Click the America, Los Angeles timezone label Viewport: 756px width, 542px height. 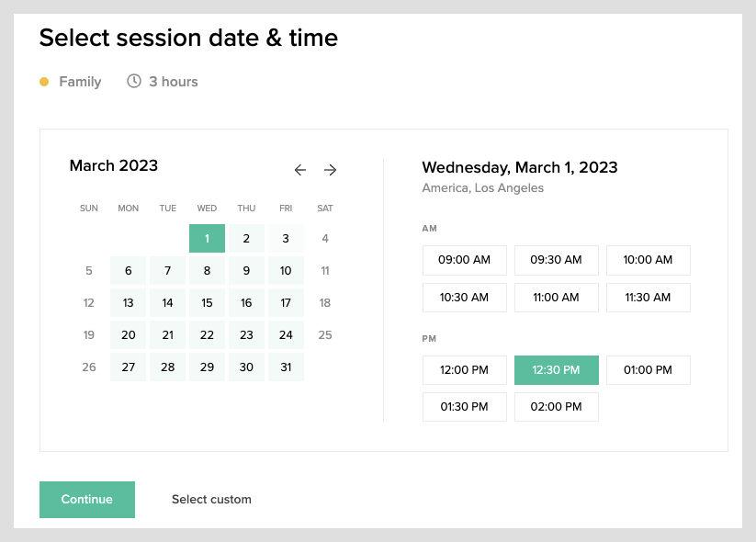click(482, 187)
